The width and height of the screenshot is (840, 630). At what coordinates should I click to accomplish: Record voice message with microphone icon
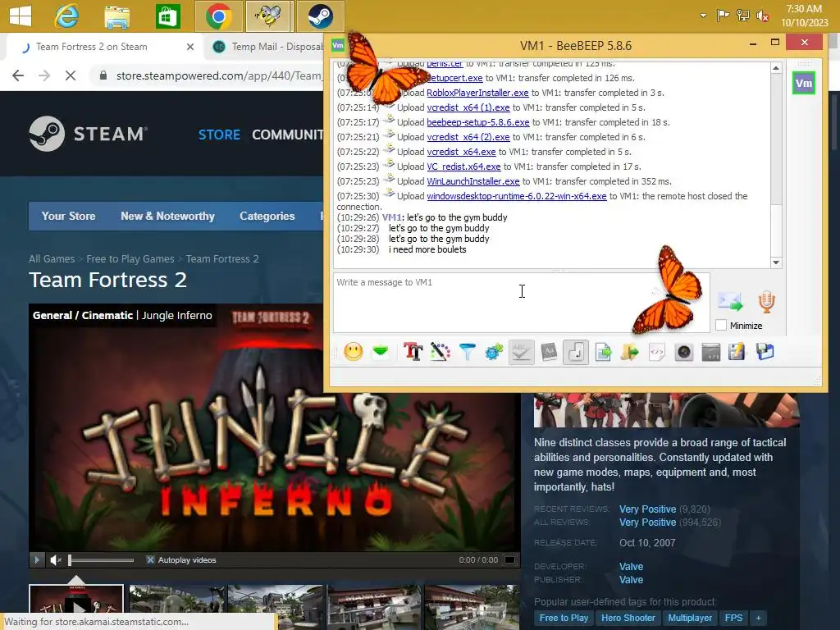click(x=767, y=302)
